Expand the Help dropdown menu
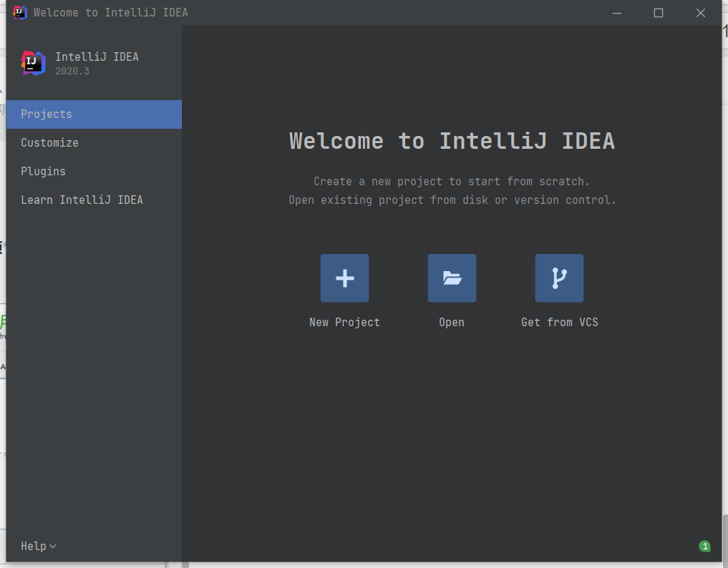The image size is (728, 568). (39, 547)
